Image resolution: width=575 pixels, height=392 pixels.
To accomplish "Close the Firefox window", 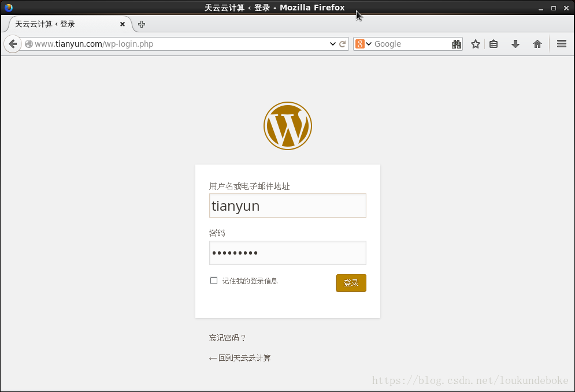I will [x=566, y=8].
